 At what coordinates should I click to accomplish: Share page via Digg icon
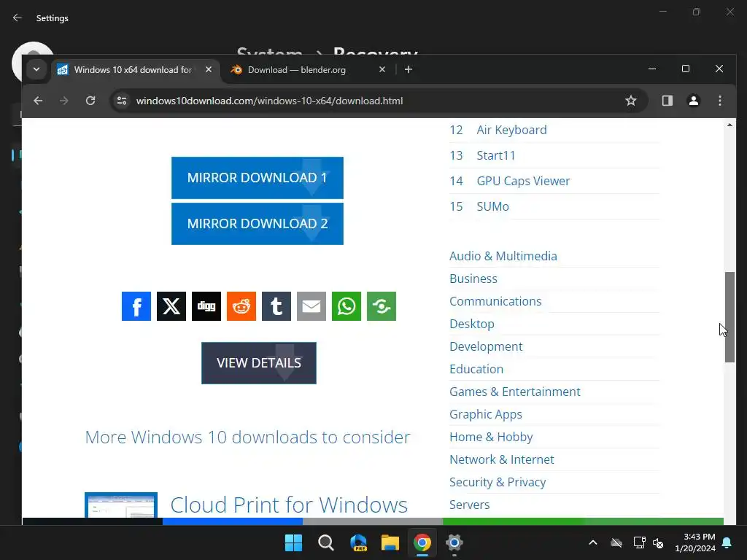(206, 306)
